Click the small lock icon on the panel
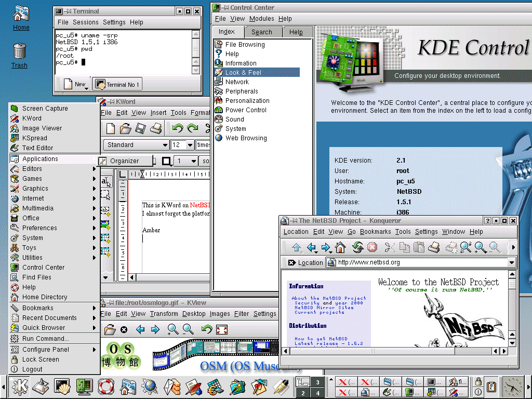The height and width of the screenshot is (399, 532). tap(478, 382)
